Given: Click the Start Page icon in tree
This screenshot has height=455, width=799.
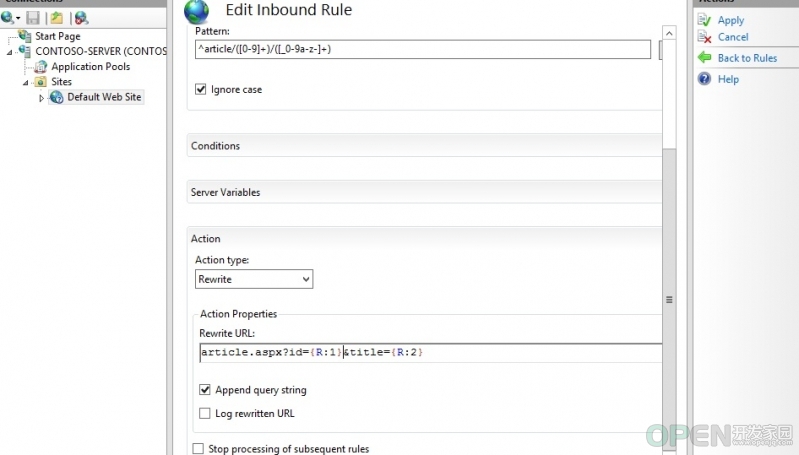Looking at the screenshot, I should [24, 36].
